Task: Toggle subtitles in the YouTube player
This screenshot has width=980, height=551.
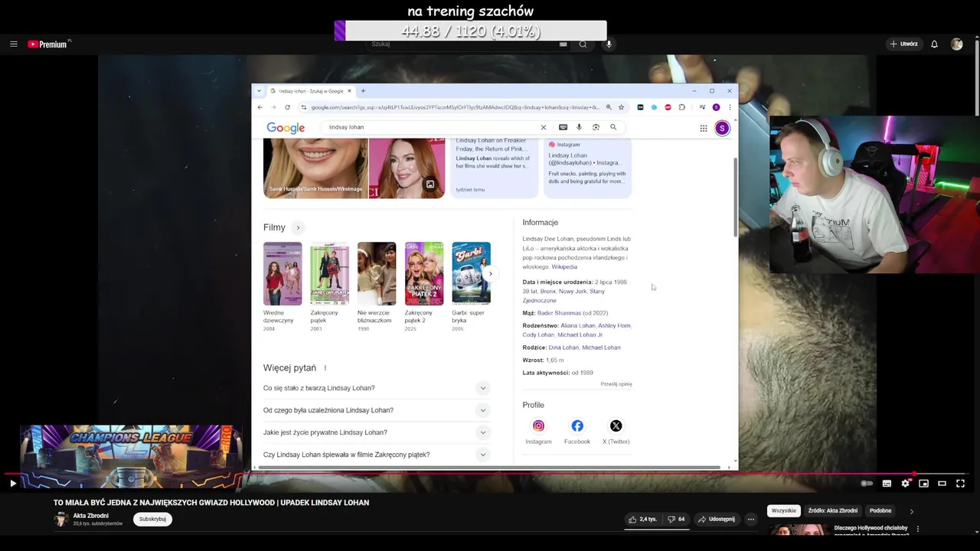Action: [887, 484]
